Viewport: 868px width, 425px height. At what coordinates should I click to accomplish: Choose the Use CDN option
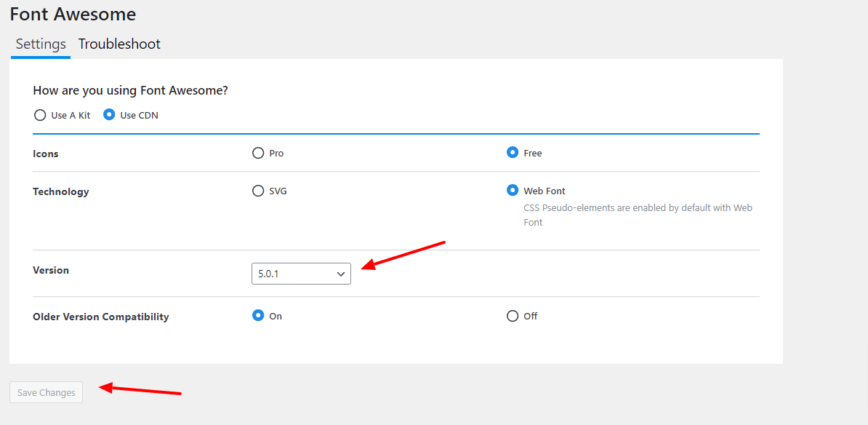[x=109, y=115]
